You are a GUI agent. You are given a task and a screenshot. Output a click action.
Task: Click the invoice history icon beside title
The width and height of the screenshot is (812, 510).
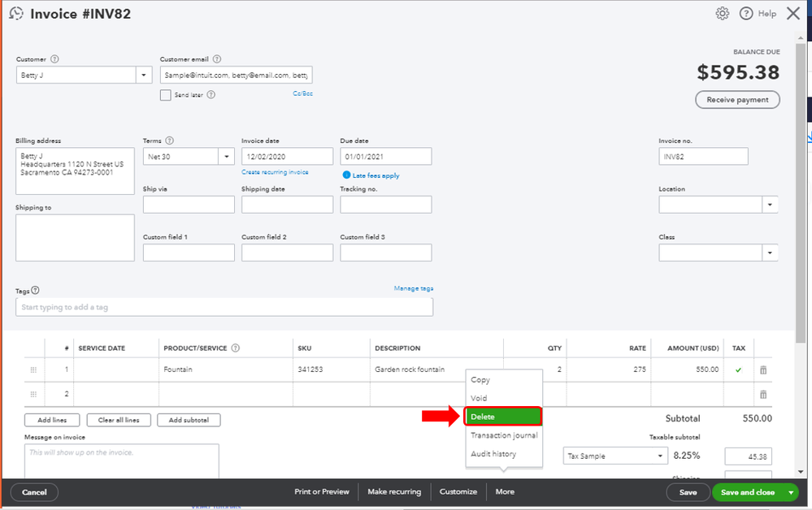(16, 14)
